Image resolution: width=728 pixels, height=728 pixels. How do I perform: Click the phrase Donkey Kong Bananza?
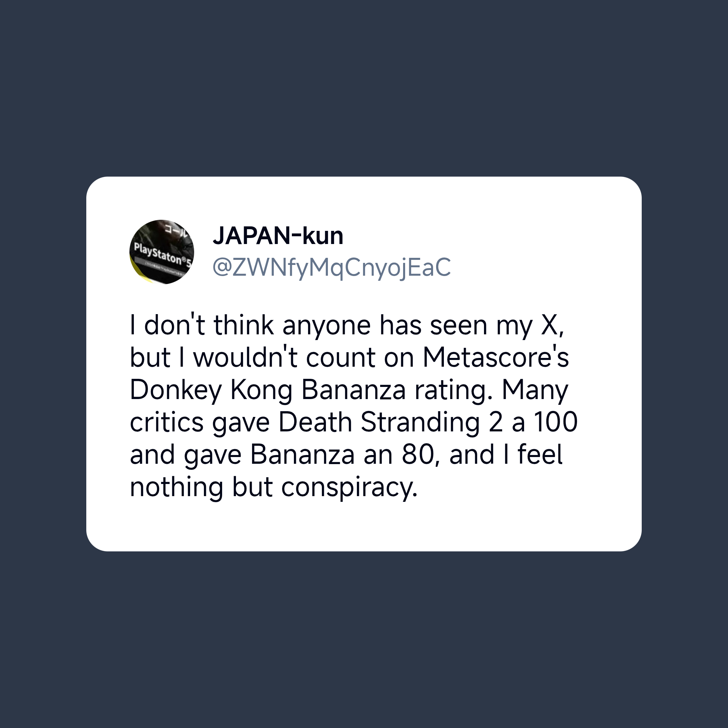(268, 390)
